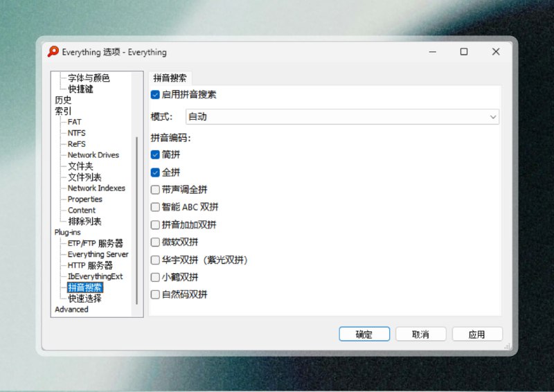Select 拼音搜索 in the options tree

tap(84, 287)
